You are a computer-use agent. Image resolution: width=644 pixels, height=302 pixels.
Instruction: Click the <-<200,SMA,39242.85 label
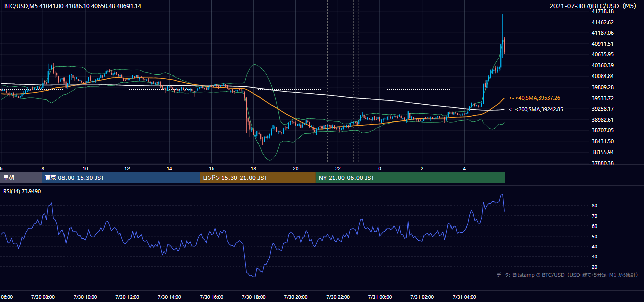pos(536,109)
